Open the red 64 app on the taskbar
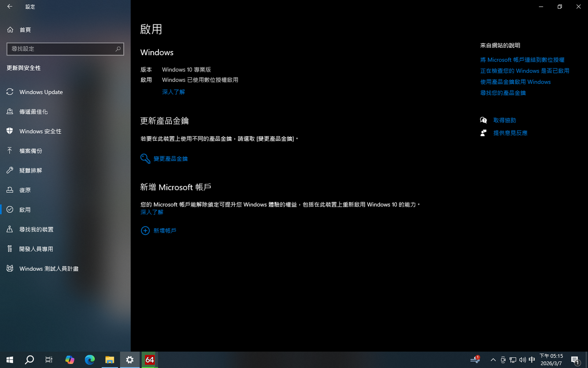 tap(149, 360)
